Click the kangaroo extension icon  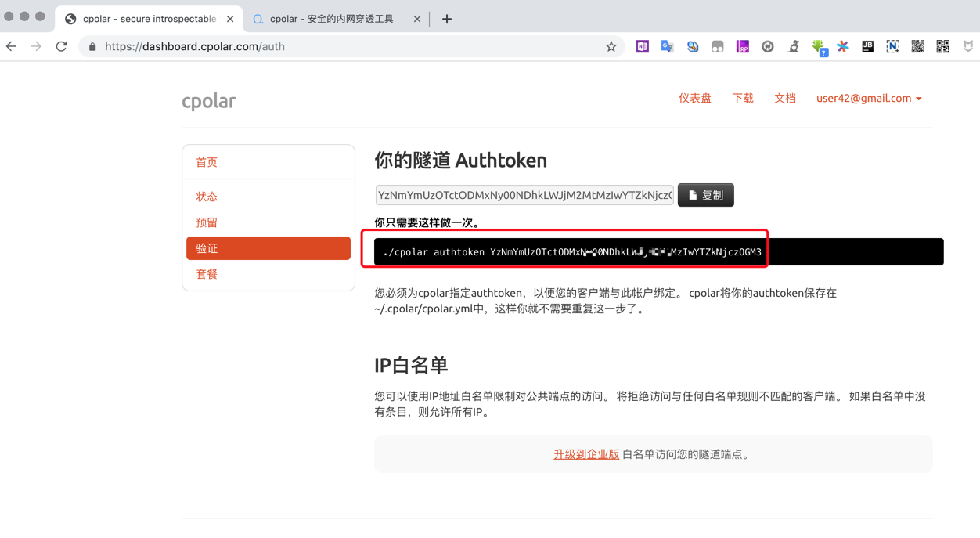793,47
